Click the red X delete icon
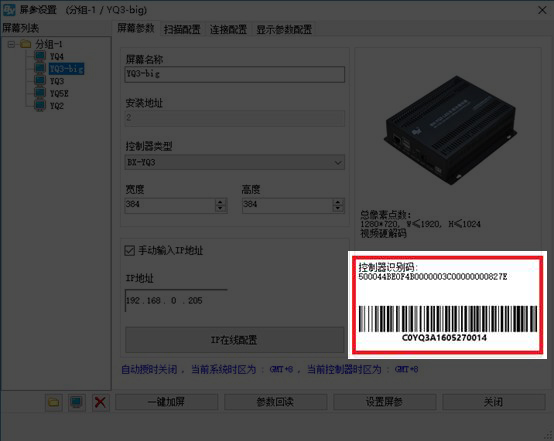 (x=100, y=402)
